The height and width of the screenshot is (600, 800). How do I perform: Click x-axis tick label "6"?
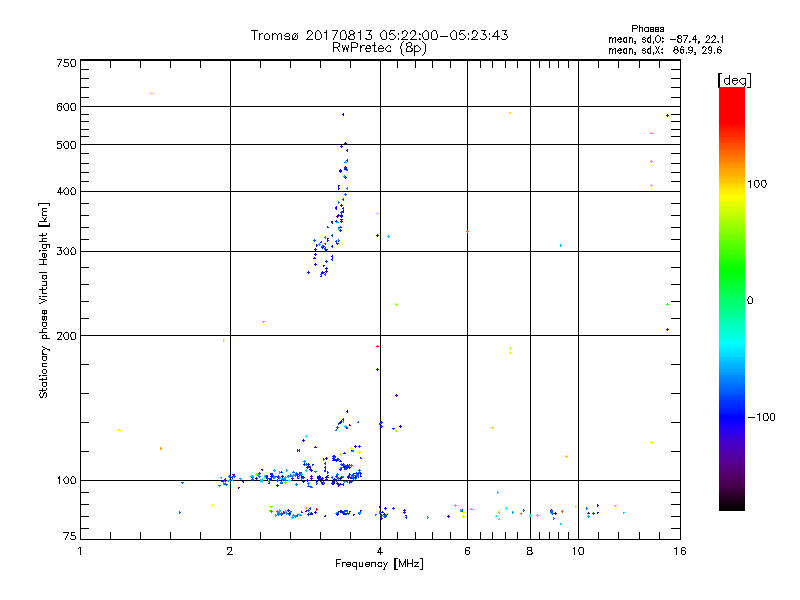pos(467,551)
